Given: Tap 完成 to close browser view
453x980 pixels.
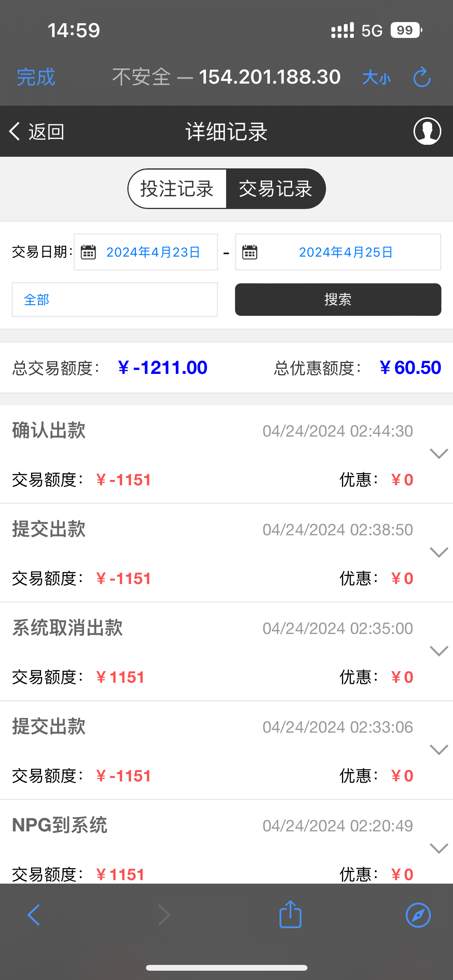Looking at the screenshot, I should tap(36, 77).
